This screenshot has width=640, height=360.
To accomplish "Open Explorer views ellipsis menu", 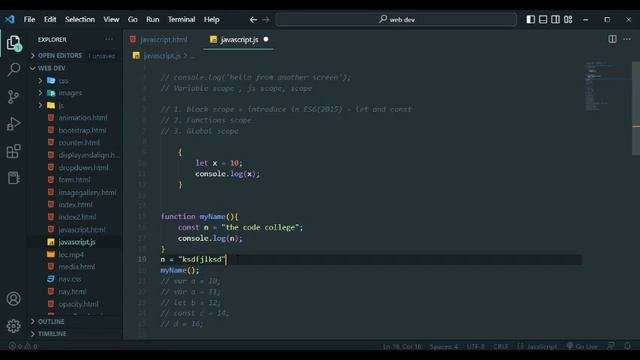I will click(109, 40).
